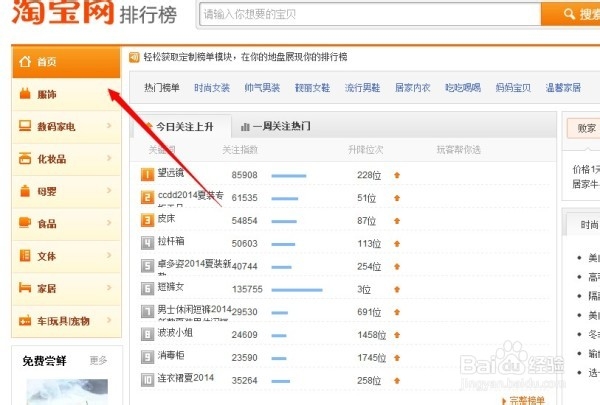Open the 吃吃喝喝 hot list
Screen dimensions: 600x405
463,88
